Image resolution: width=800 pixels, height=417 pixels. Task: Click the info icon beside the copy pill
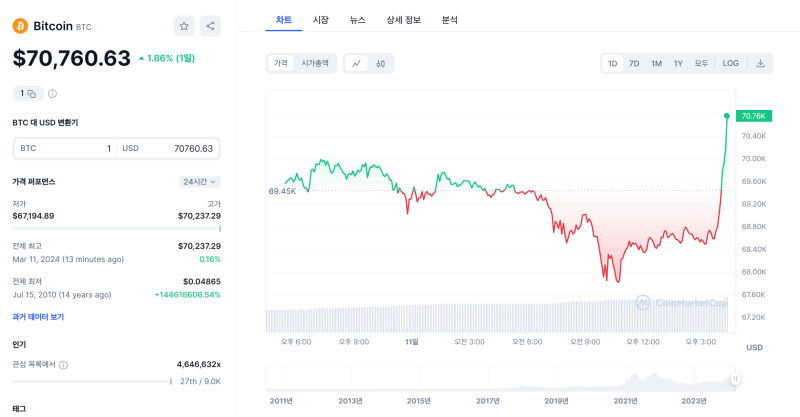point(53,93)
